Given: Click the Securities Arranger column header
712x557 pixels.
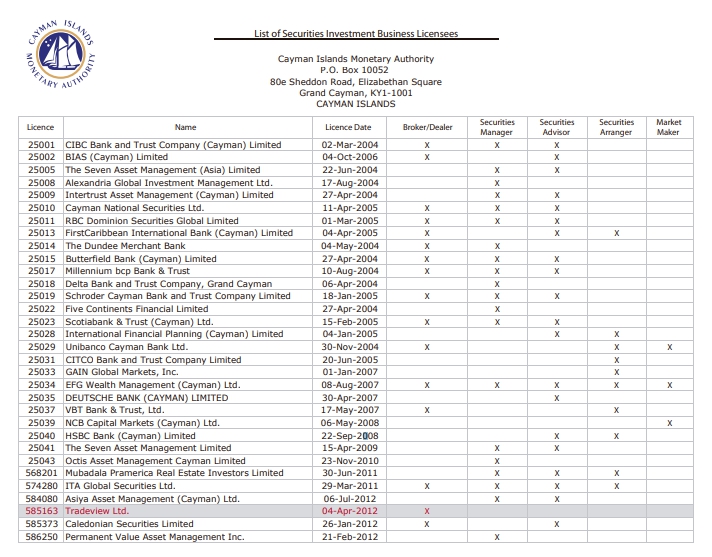Looking at the screenshot, I should click(616, 127).
